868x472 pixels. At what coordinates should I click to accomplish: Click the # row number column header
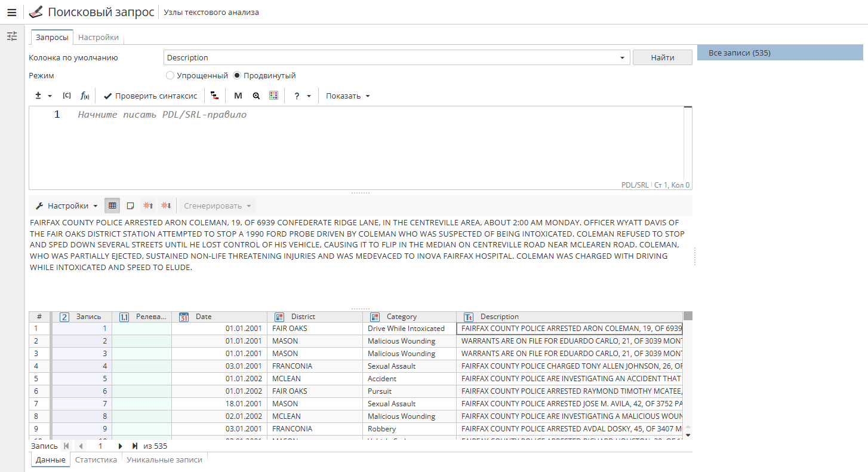(39, 317)
